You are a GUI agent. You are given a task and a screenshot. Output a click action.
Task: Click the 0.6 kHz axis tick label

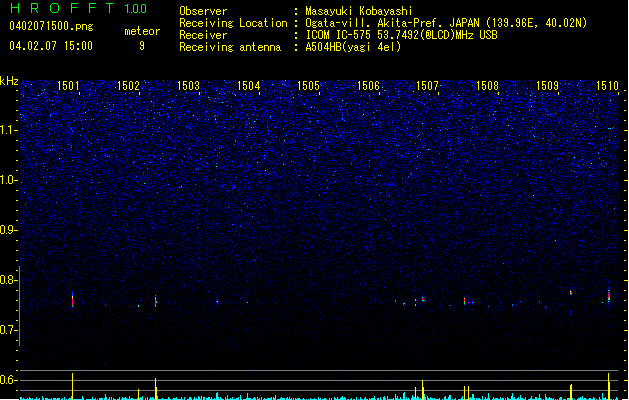(x=9, y=380)
